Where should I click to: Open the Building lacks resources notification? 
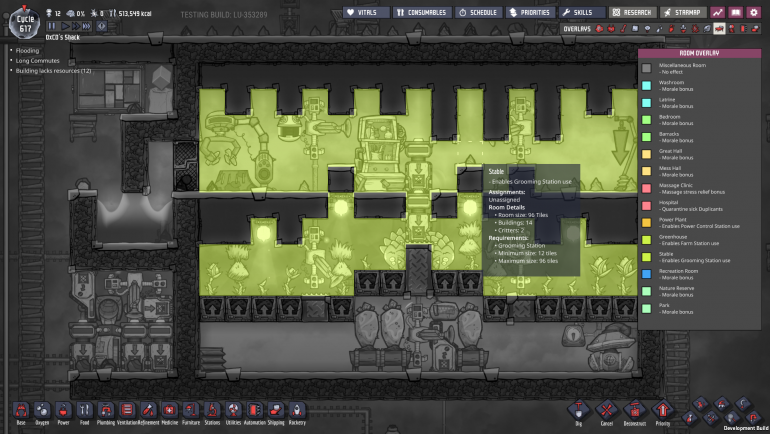coord(53,71)
